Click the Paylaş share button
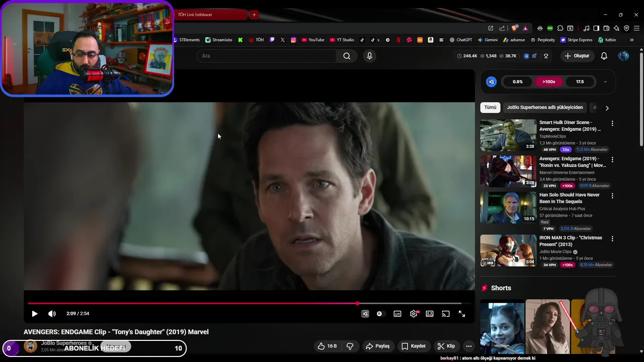This screenshot has width=644, height=362. [378, 346]
